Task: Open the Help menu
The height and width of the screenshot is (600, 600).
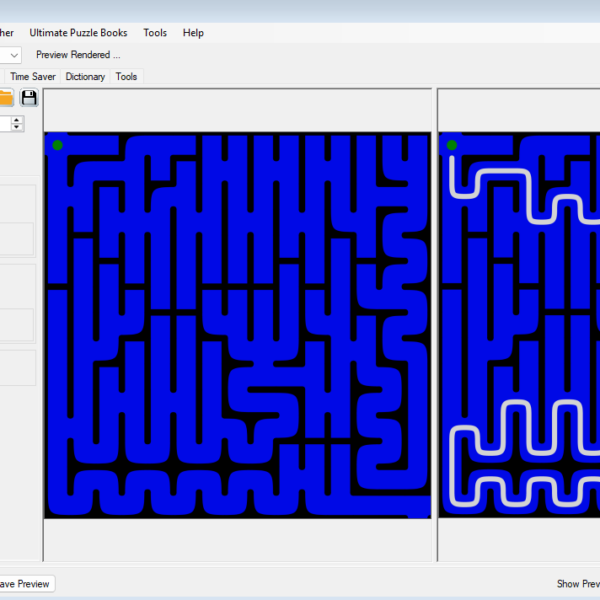Action: point(193,33)
